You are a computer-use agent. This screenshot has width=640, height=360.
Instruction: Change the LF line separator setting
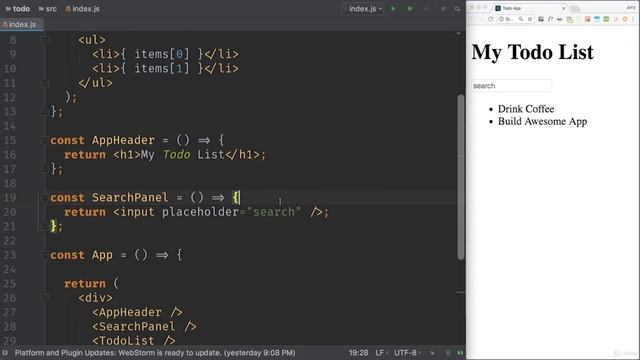point(381,353)
